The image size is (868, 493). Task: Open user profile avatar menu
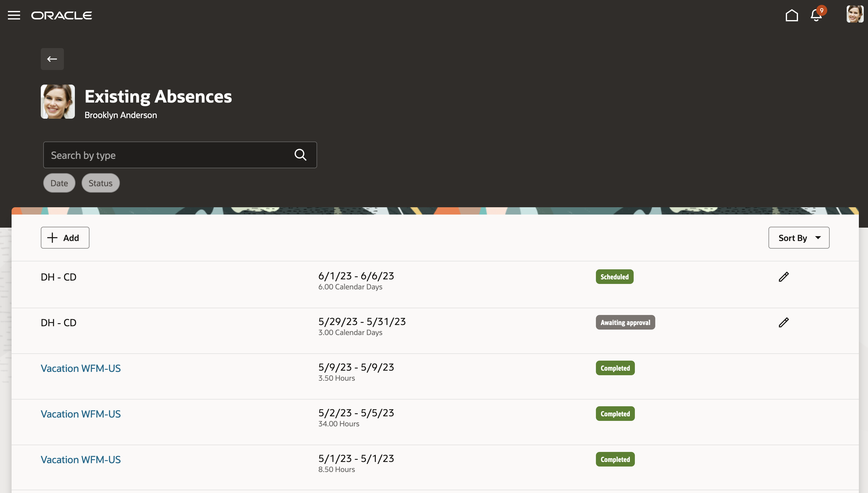coord(855,14)
